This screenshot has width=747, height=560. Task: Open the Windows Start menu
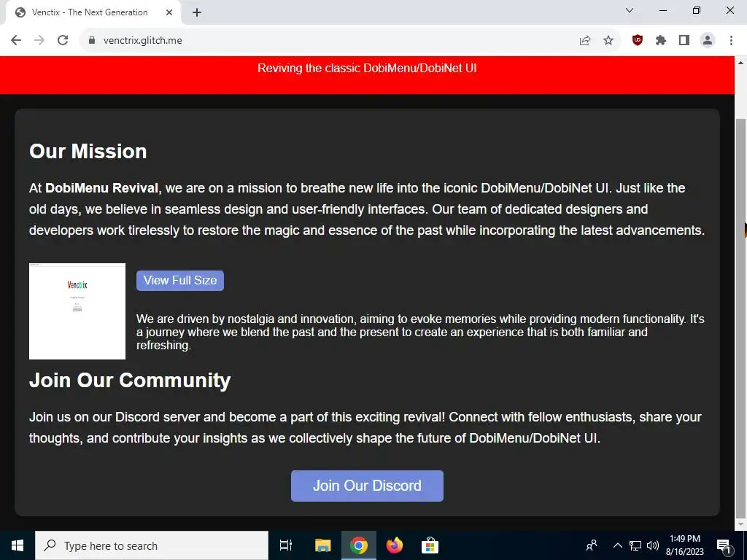18,545
